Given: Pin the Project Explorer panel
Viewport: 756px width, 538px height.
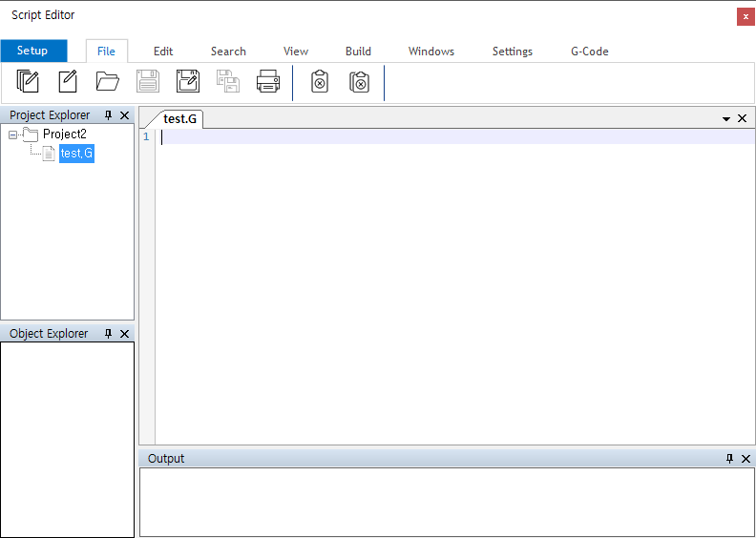Looking at the screenshot, I should [108, 115].
